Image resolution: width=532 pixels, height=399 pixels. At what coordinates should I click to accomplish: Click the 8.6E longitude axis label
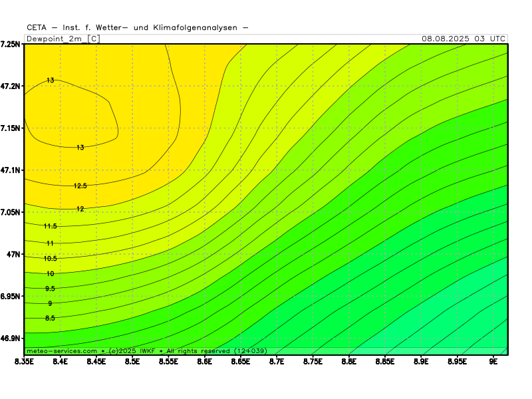(x=205, y=362)
